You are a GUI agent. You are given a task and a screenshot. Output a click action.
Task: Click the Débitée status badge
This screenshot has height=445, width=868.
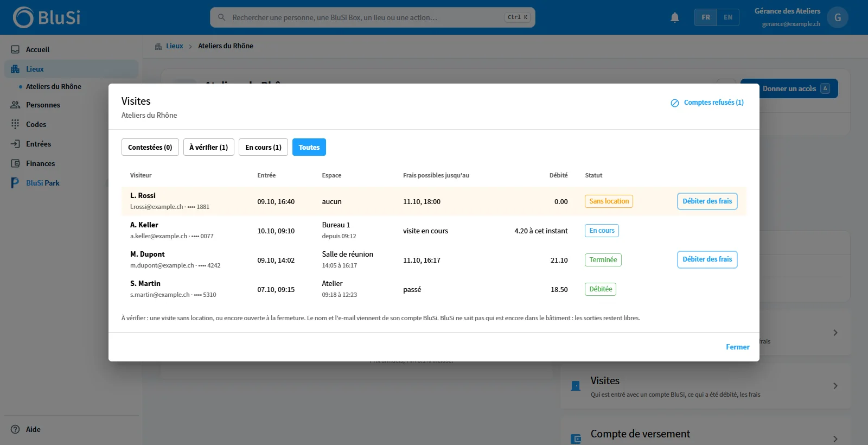(601, 289)
